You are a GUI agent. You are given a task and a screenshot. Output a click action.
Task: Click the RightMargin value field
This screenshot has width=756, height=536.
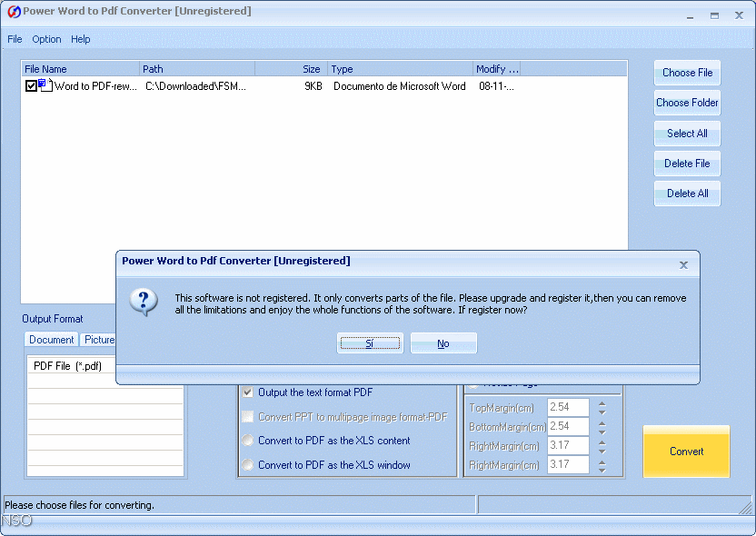[x=568, y=445]
